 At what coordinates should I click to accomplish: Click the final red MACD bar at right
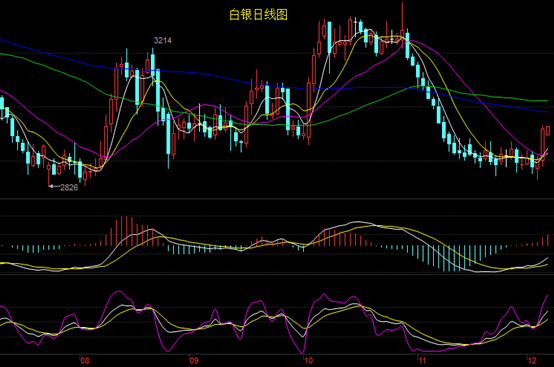tap(548, 240)
